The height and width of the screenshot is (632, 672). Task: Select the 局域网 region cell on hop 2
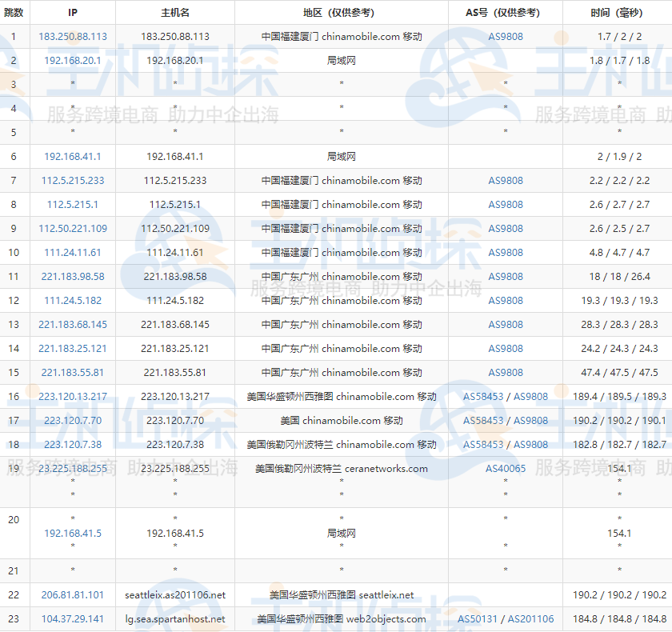pyautogui.click(x=342, y=60)
